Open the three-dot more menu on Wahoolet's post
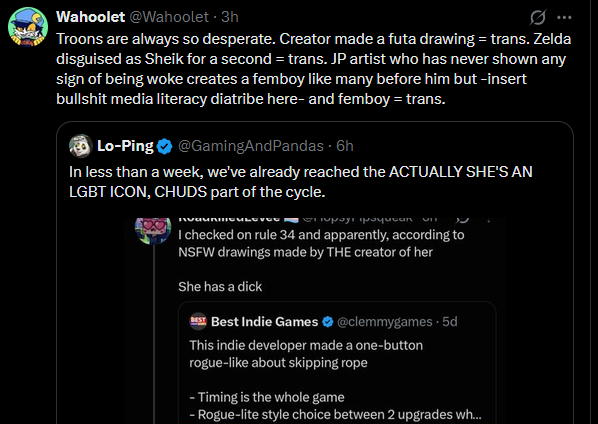Screen dimensions: 598x424 (564, 17)
